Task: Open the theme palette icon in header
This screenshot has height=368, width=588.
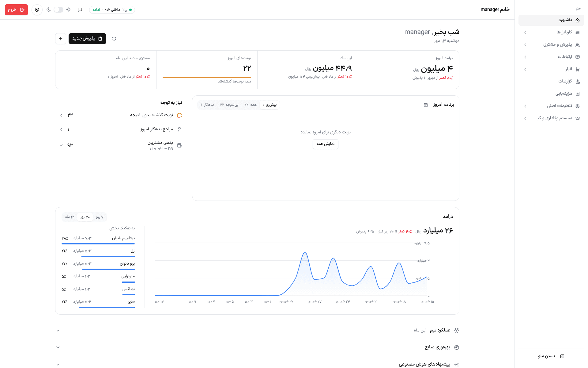Action: click(x=37, y=10)
